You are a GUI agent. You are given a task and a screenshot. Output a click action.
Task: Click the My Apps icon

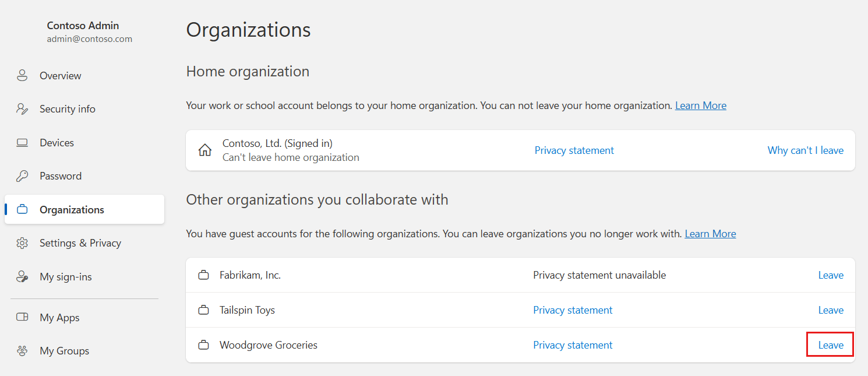[22, 318]
